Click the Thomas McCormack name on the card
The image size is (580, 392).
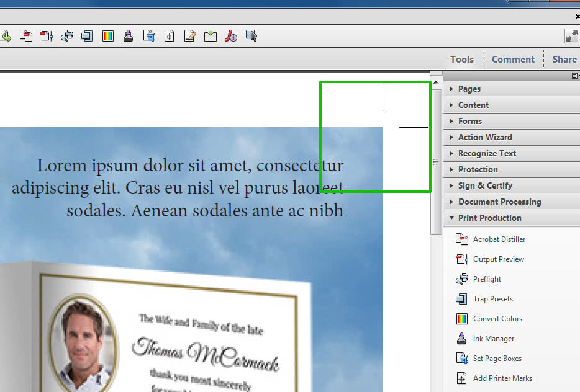click(x=206, y=354)
